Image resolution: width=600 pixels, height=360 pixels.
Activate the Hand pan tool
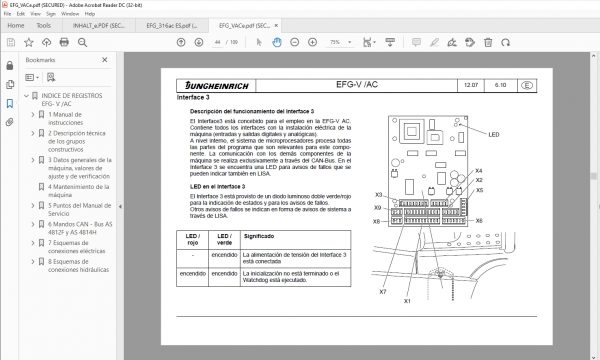[277, 42]
